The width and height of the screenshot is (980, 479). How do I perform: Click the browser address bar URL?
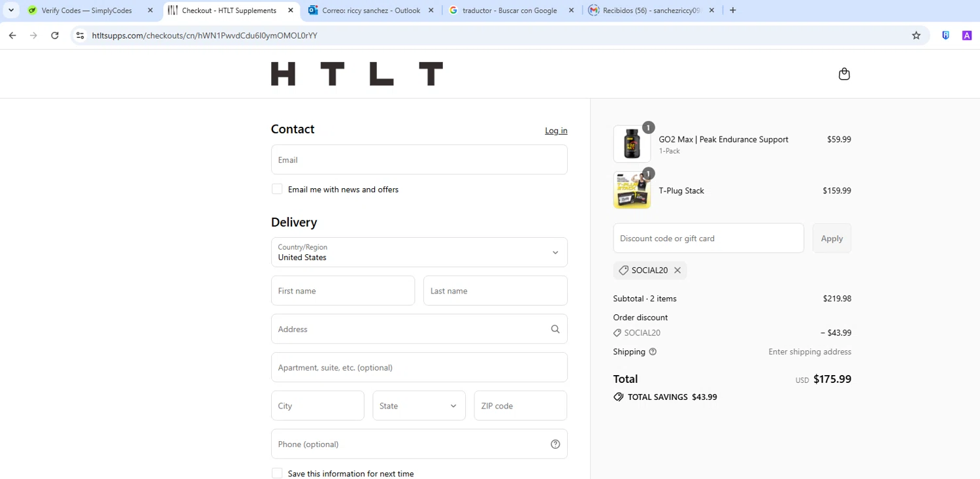coord(204,35)
